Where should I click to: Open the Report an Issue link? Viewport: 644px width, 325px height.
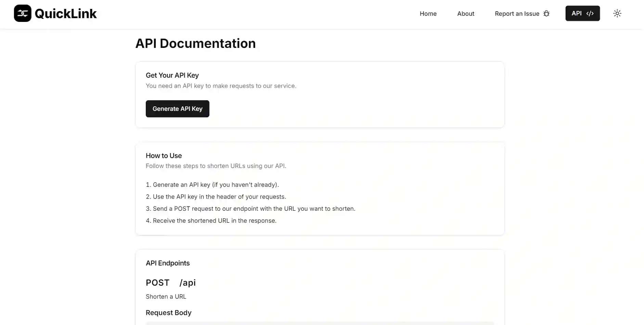(522, 13)
